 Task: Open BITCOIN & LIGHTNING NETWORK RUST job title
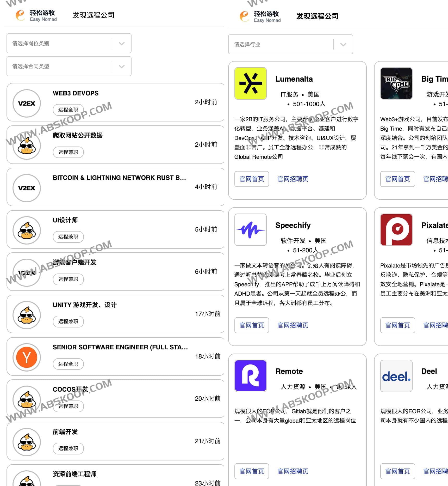(x=119, y=178)
